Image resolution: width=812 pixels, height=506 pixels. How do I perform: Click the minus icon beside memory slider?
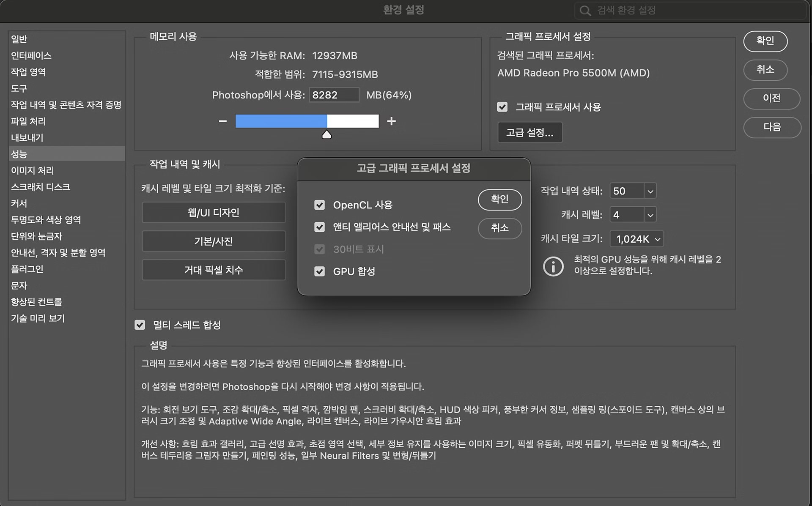tap(222, 121)
